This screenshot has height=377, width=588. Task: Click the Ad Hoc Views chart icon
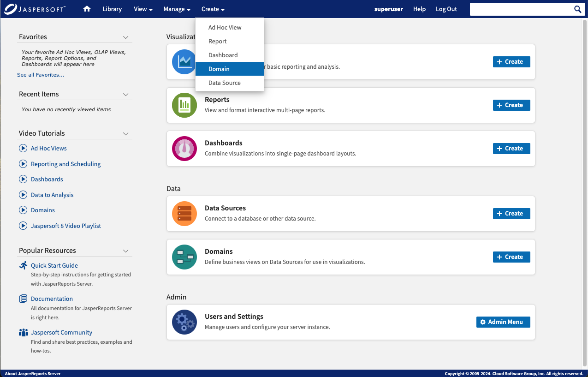coord(184,61)
